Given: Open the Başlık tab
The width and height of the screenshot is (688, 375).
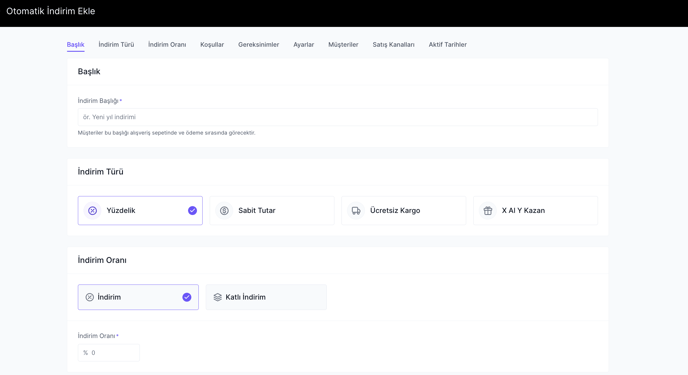Looking at the screenshot, I should (x=75, y=44).
